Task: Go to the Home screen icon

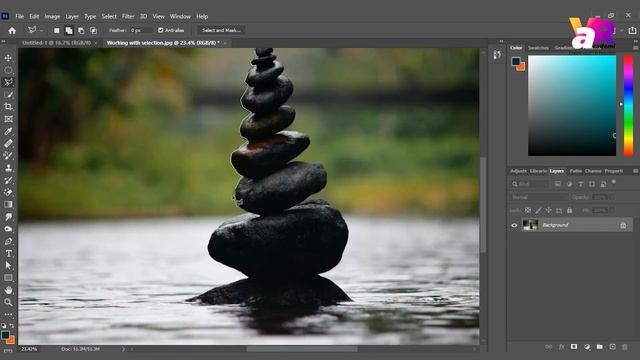Action: click(x=12, y=30)
